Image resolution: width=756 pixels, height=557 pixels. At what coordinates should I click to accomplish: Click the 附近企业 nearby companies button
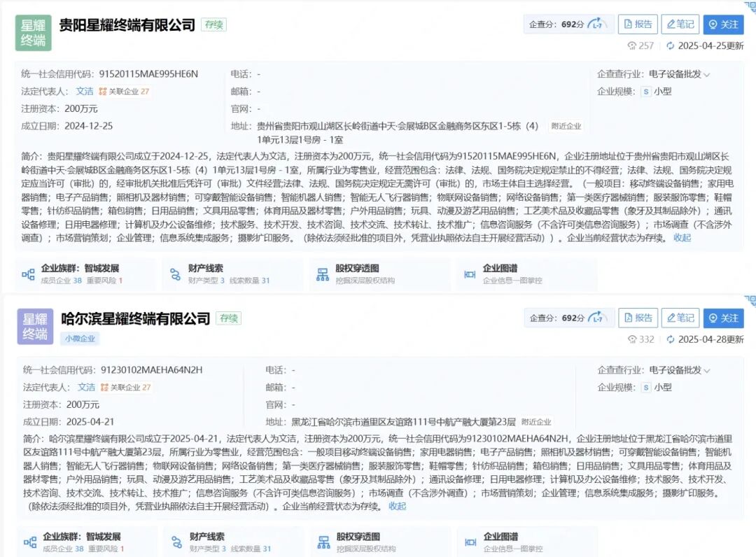pyautogui.click(x=564, y=126)
